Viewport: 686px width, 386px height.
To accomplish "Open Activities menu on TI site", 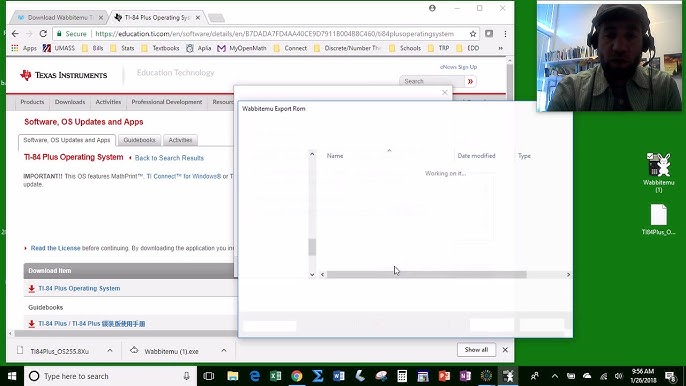I will pos(108,102).
